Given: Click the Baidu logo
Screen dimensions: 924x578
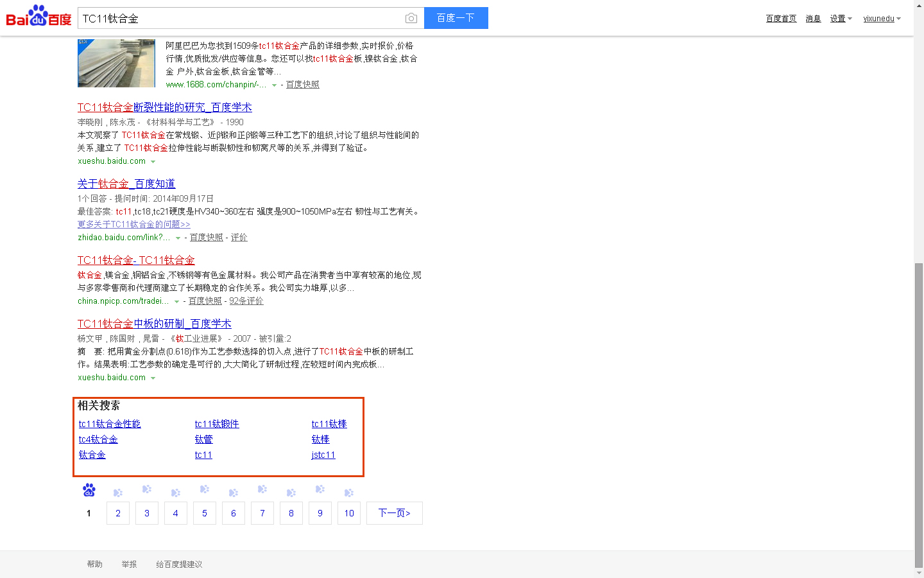Looking at the screenshot, I should (38, 16).
